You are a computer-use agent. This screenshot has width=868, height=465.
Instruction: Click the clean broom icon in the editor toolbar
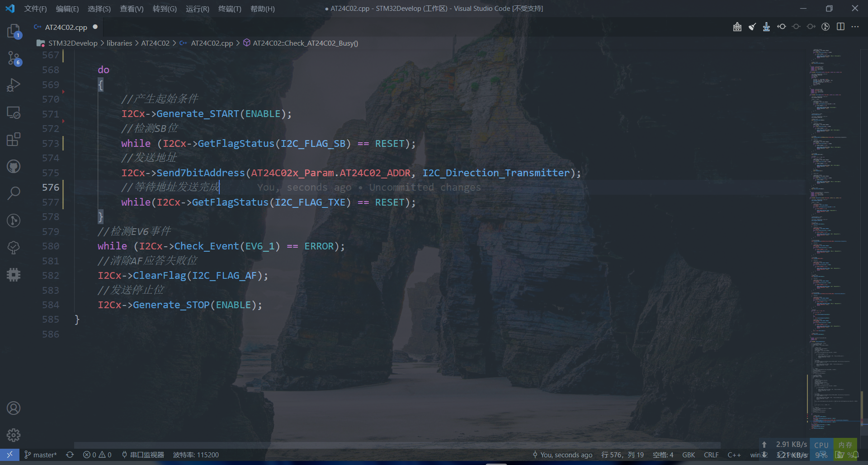coord(752,27)
